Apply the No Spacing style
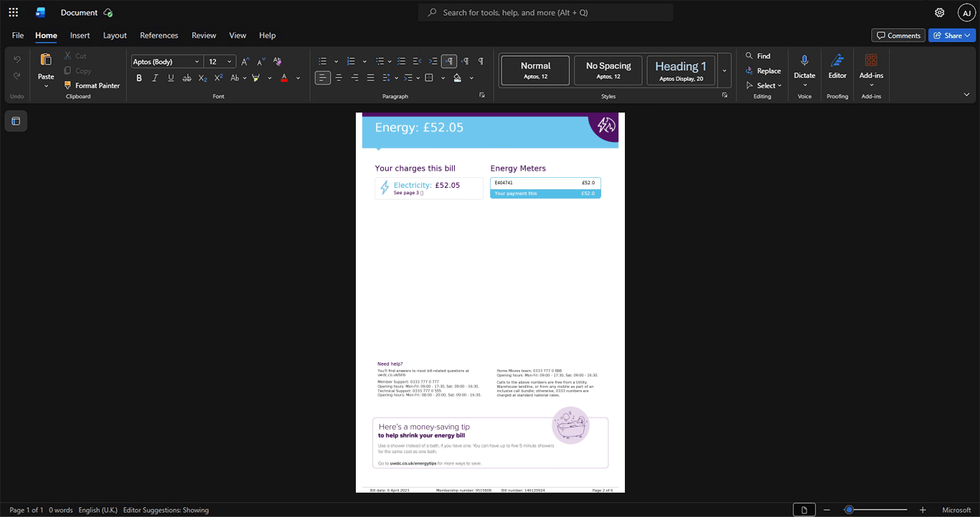Screen dimensions: 980x517 click(608, 70)
